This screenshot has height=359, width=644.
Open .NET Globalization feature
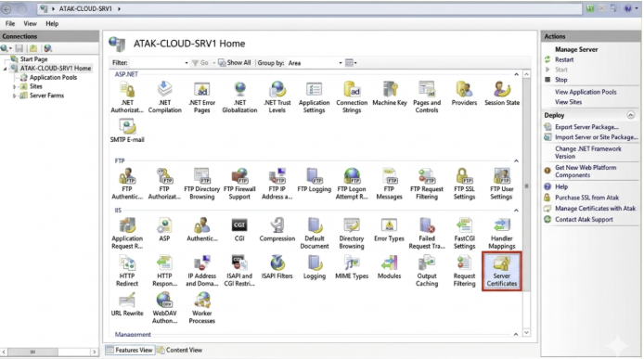[x=239, y=97]
